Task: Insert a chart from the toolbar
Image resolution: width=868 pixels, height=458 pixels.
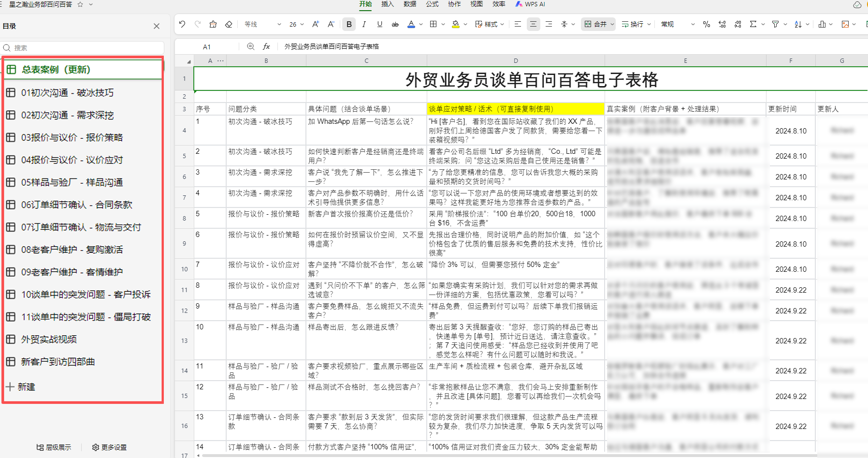Action: tap(823, 24)
